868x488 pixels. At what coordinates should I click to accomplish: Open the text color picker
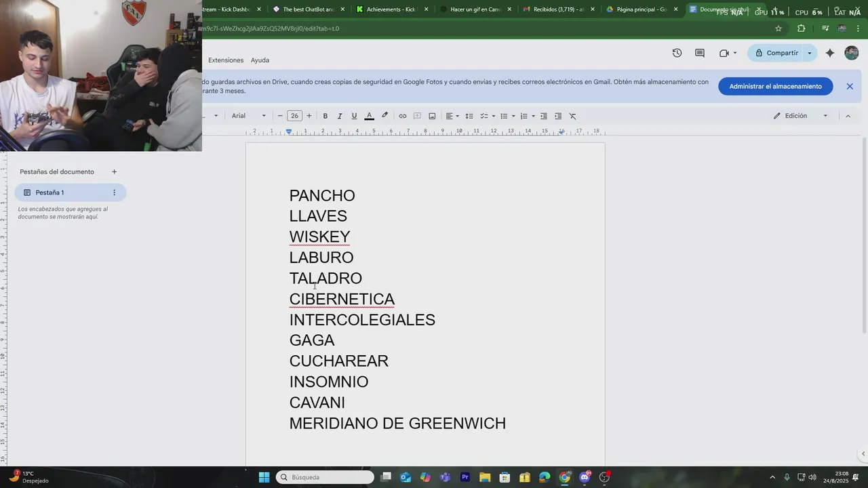pyautogui.click(x=369, y=116)
